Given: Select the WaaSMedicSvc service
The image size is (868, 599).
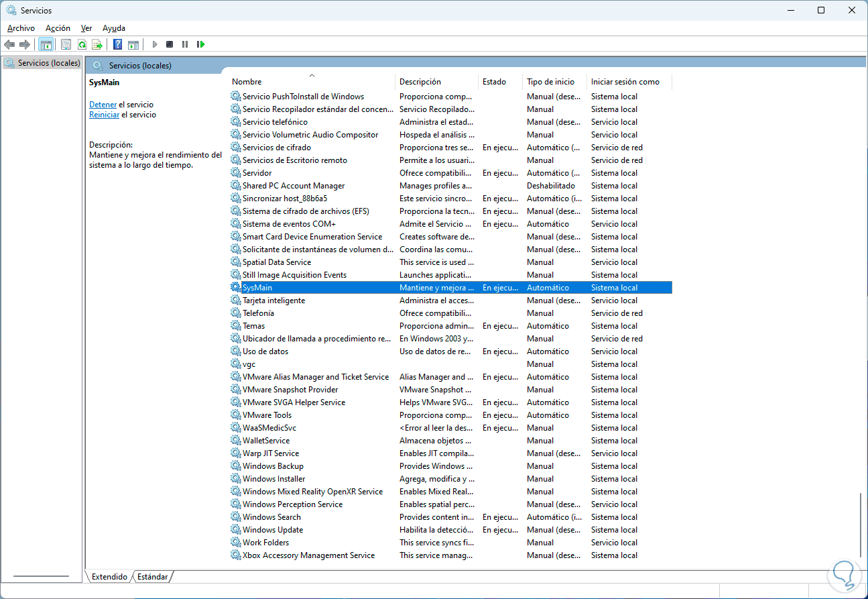Looking at the screenshot, I should (450, 428).
